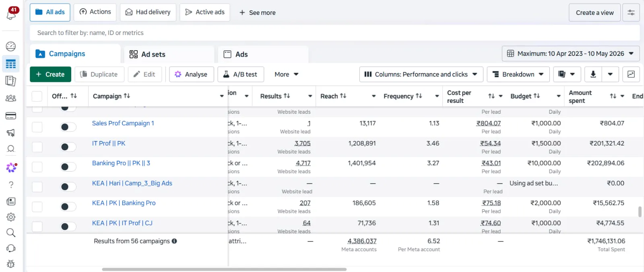Viewport: 644px width, 272px height.
Task: Click See more views link
Action: coord(257,12)
